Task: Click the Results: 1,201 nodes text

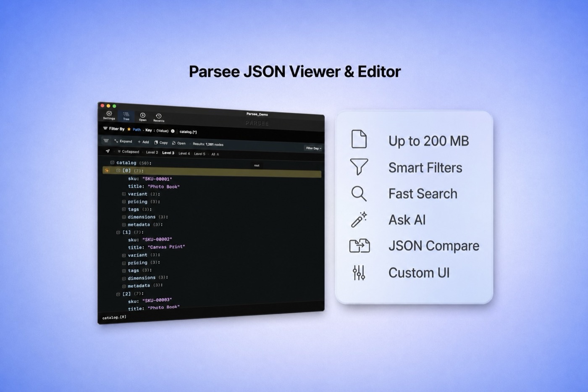Action: coord(208,144)
